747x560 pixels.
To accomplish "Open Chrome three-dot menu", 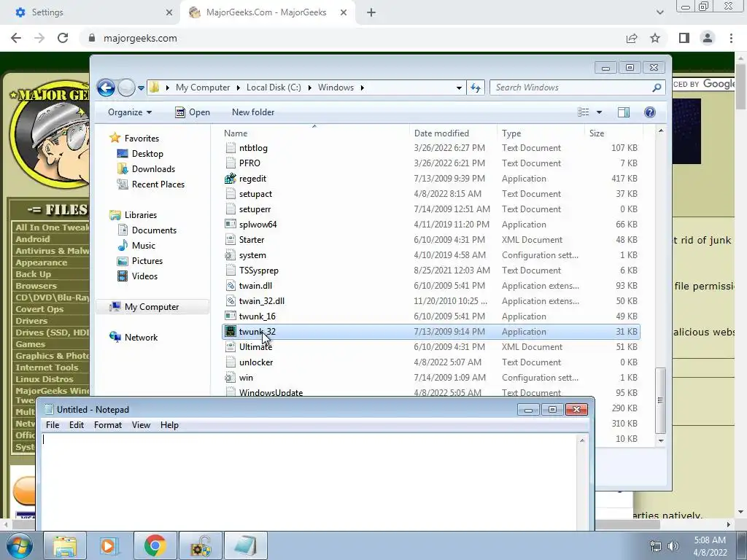I will pos(731,38).
